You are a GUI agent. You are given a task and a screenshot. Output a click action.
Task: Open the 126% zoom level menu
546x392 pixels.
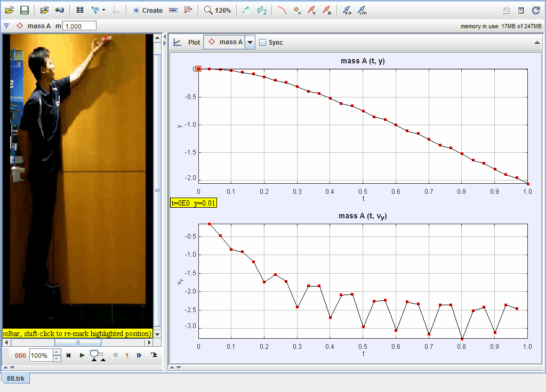coord(218,10)
